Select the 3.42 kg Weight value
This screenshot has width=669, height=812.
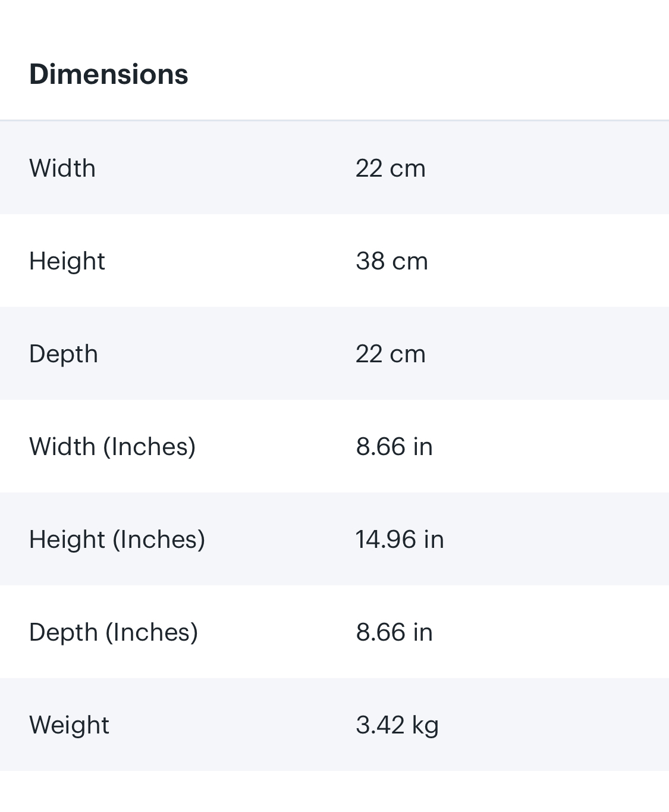pyautogui.click(x=397, y=725)
